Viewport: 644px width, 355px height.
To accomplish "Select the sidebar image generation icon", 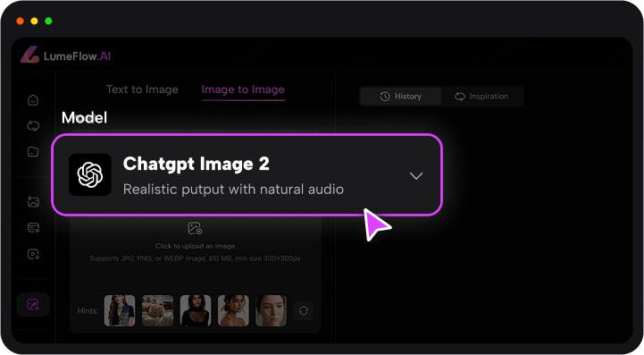I will tap(33, 201).
